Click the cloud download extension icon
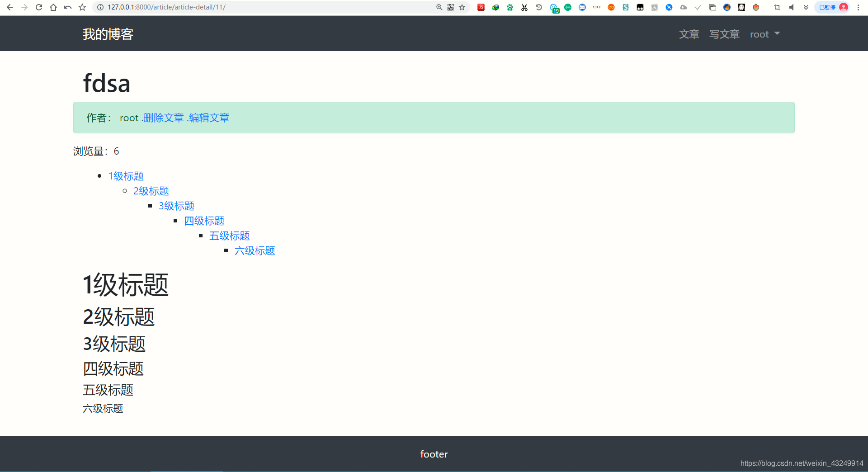Screen dimensions: 868x472 point(684,7)
